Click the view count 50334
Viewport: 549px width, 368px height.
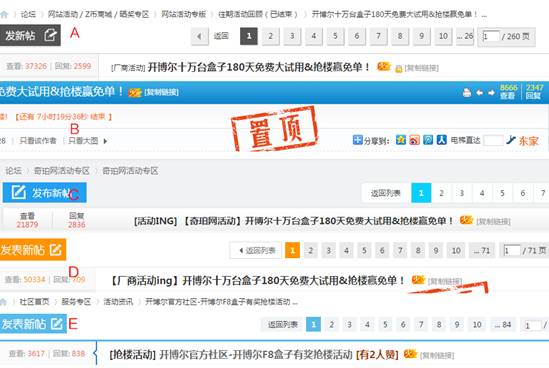pos(34,279)
